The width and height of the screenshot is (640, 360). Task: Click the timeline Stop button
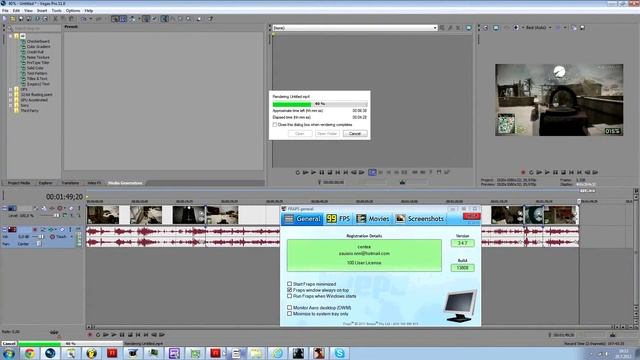coord(130,335)
